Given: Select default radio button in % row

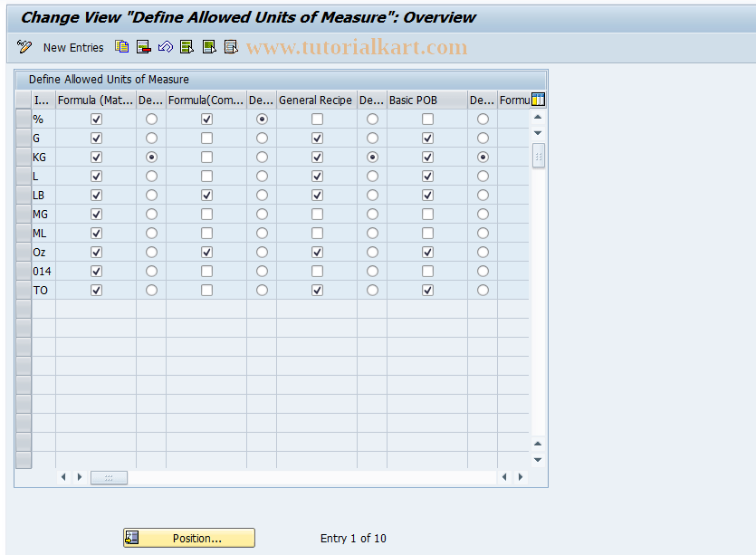Looking at the screenshot, I should pyautogui.click(x=151, y=119).
